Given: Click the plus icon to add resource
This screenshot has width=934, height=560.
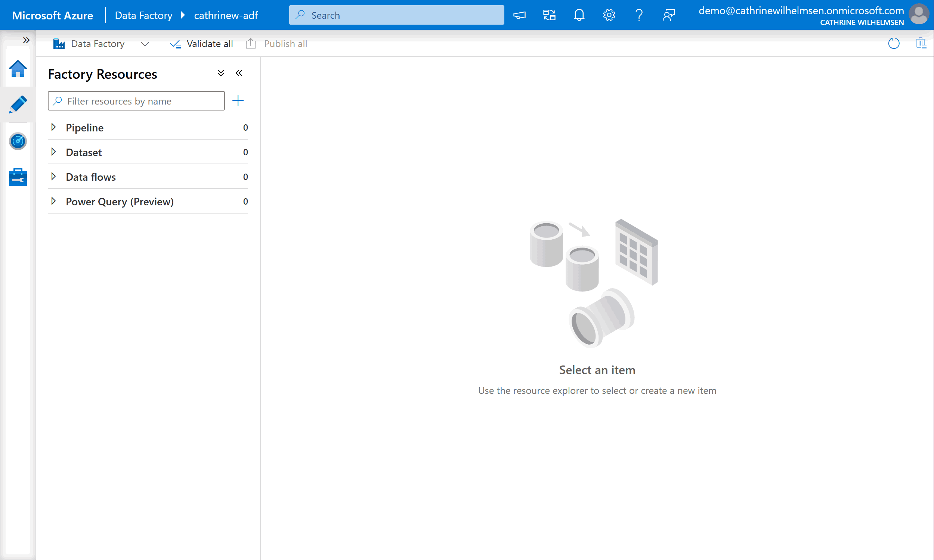Looking at the screenshot, I should 238,101.
